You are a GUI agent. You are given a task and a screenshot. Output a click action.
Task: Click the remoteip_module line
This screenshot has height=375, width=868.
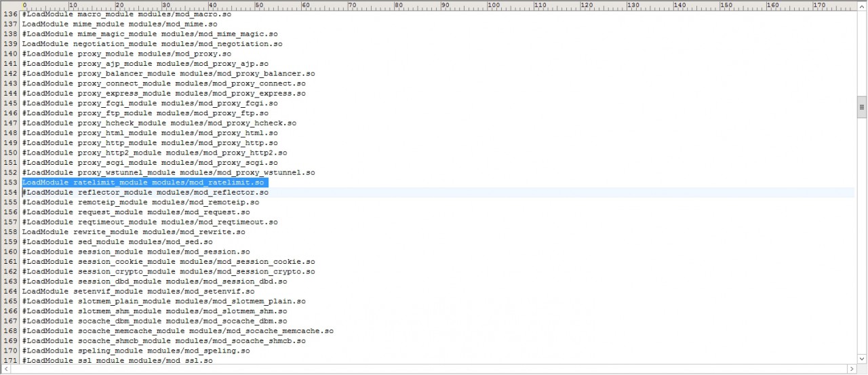point(140,202)
